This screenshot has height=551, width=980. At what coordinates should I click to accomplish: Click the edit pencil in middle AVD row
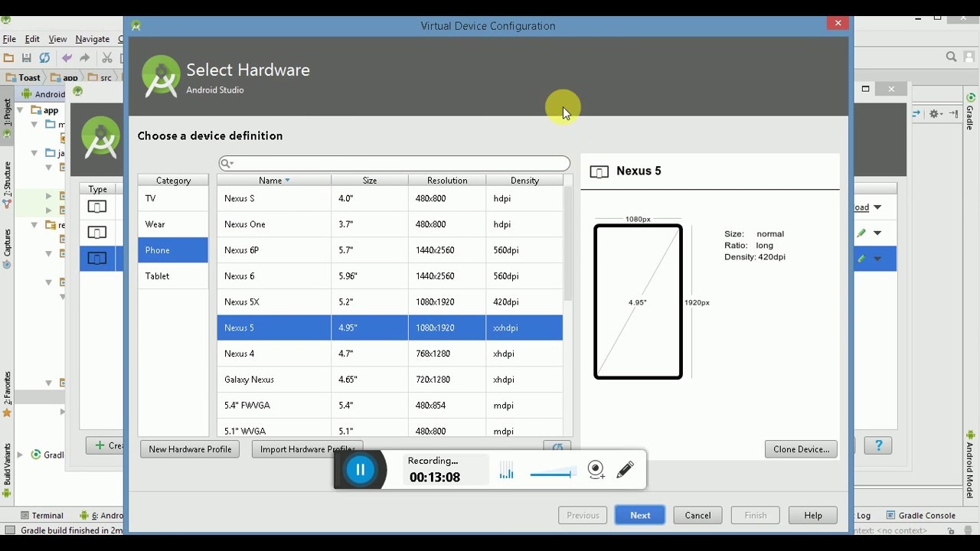pos(861,233)
